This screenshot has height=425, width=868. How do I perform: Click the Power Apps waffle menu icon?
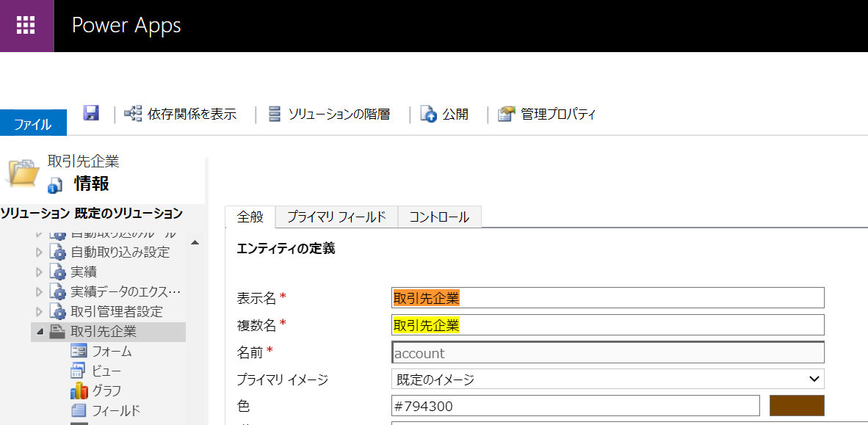click(26, 26)
